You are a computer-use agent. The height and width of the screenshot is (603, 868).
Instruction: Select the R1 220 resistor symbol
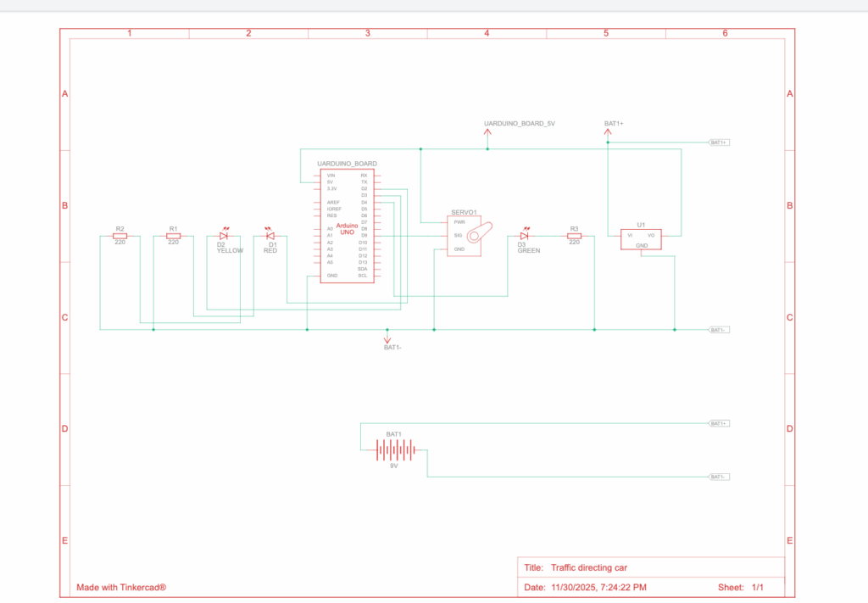pyautogui.click(x=173, y=237)
